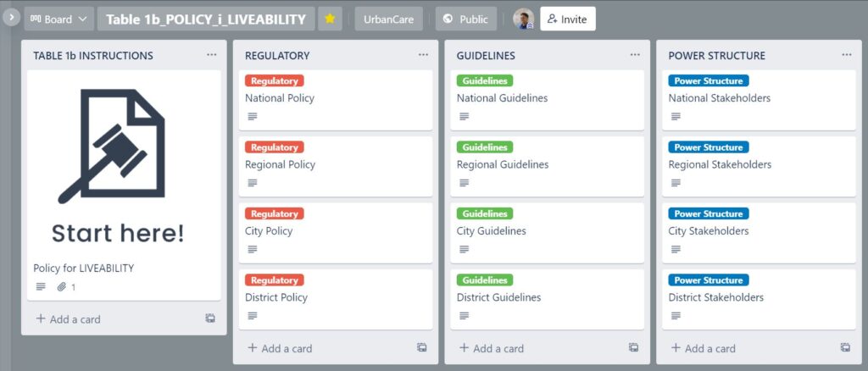Click attachment paperclip icon on Policy card

(61, 287)
